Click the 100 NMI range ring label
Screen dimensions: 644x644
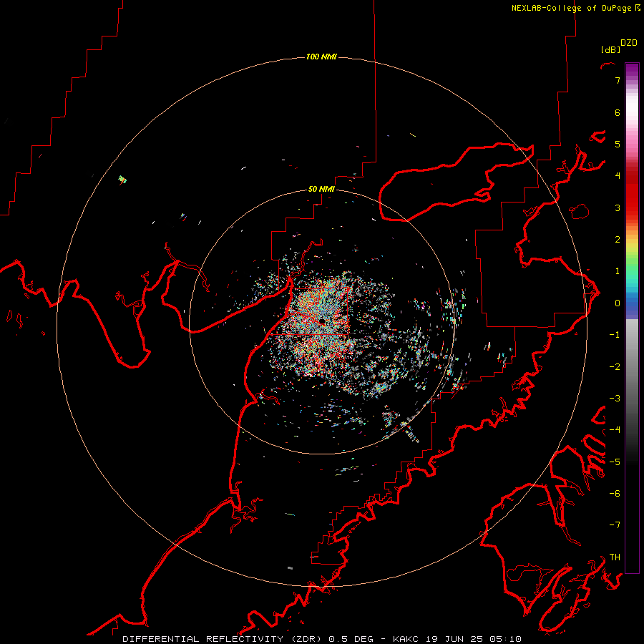pos(321,57)
